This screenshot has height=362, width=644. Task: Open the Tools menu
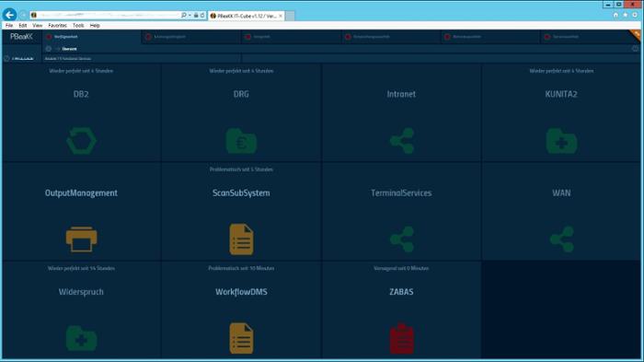pyautogui.click(x=78, y=26)
